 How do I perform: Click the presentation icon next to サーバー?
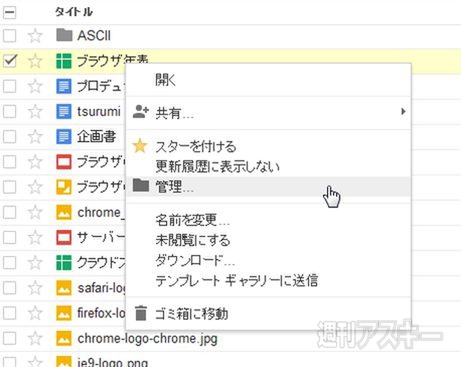pos(64,237)
